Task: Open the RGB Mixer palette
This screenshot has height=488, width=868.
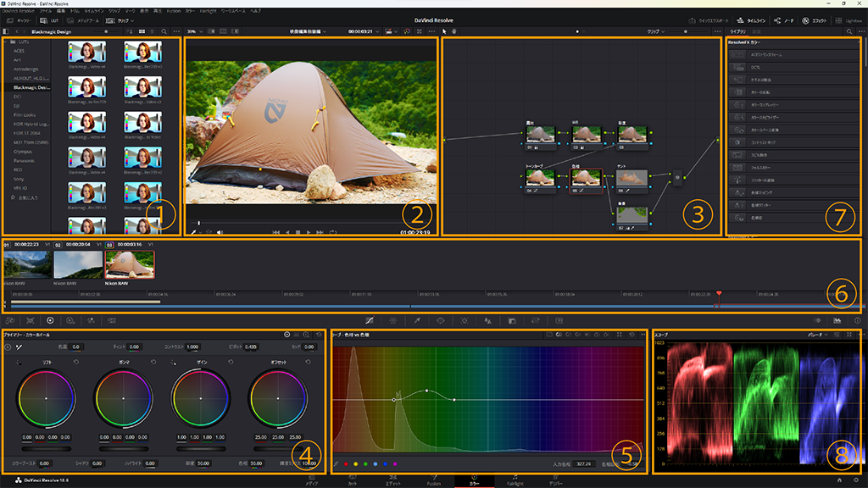Action: [x=91, y=320]
